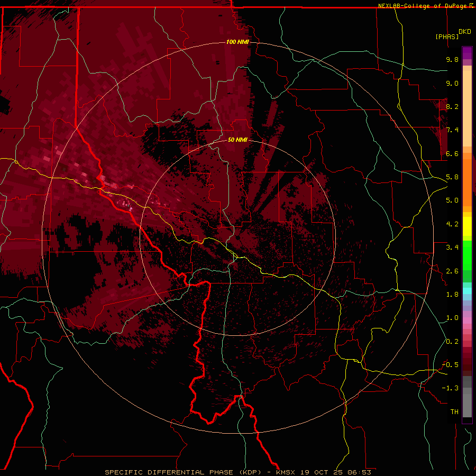Image resolution: width=476 pixels, height=476 pixels.
Task: Click the 4.2 legend value
Action: (x=452, y=224)
